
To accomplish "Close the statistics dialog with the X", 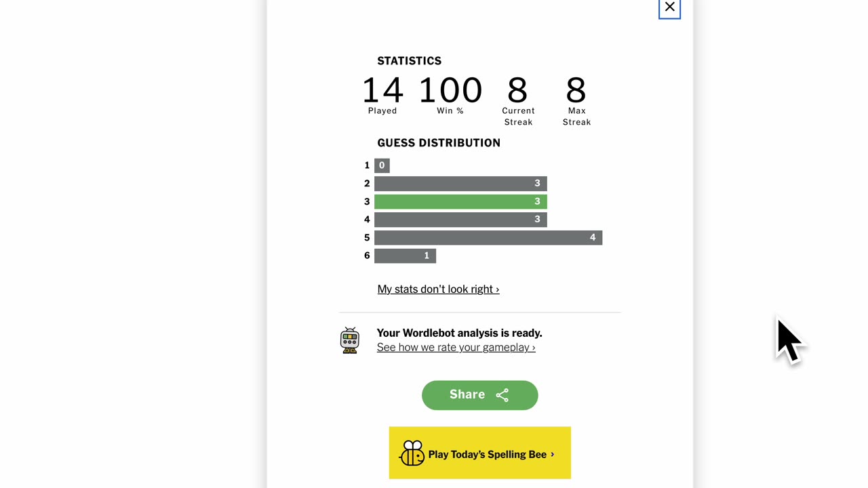I will (x=669, y=7).
